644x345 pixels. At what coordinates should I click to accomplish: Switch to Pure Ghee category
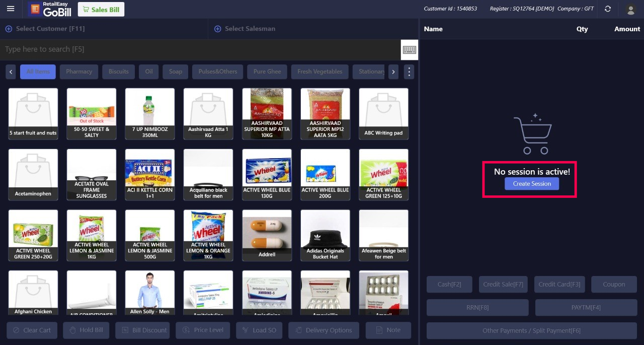[267, 72]
